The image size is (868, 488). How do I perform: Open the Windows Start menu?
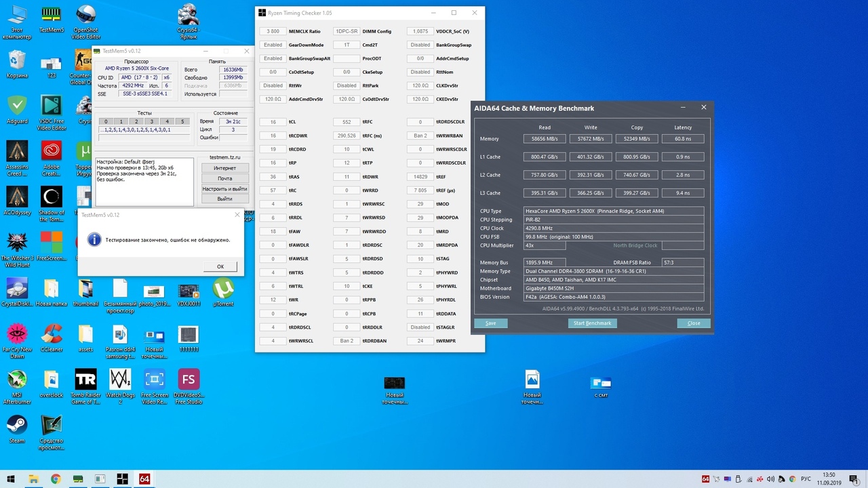(11, 479)
